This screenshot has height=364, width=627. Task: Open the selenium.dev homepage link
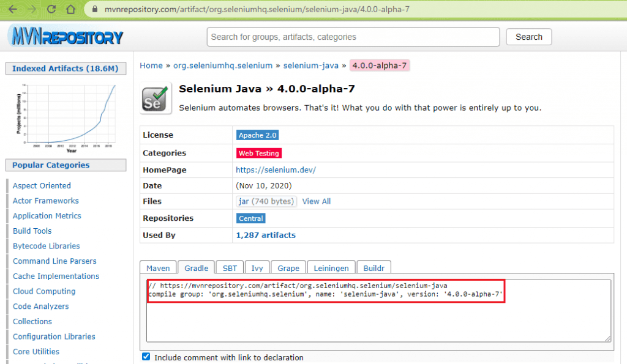pyautogui.click(x=276, y=170)
